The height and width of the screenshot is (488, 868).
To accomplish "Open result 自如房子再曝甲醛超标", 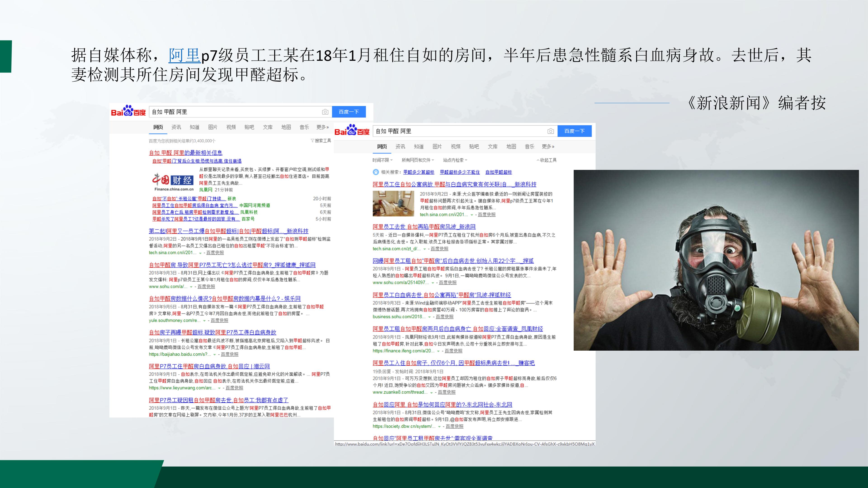I will click(213, 332).
